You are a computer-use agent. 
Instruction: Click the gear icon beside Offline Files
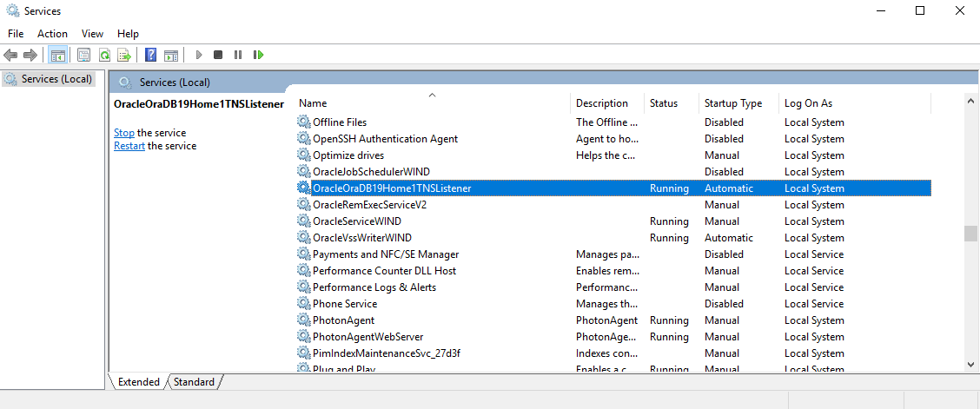[304, 122]
